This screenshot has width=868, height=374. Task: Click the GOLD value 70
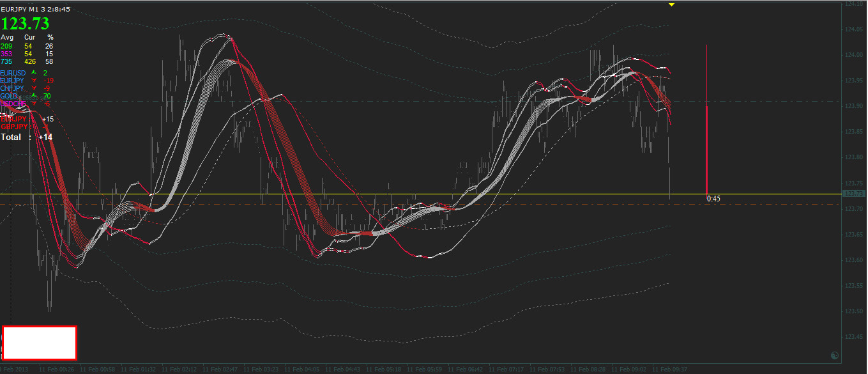point(47,96)
